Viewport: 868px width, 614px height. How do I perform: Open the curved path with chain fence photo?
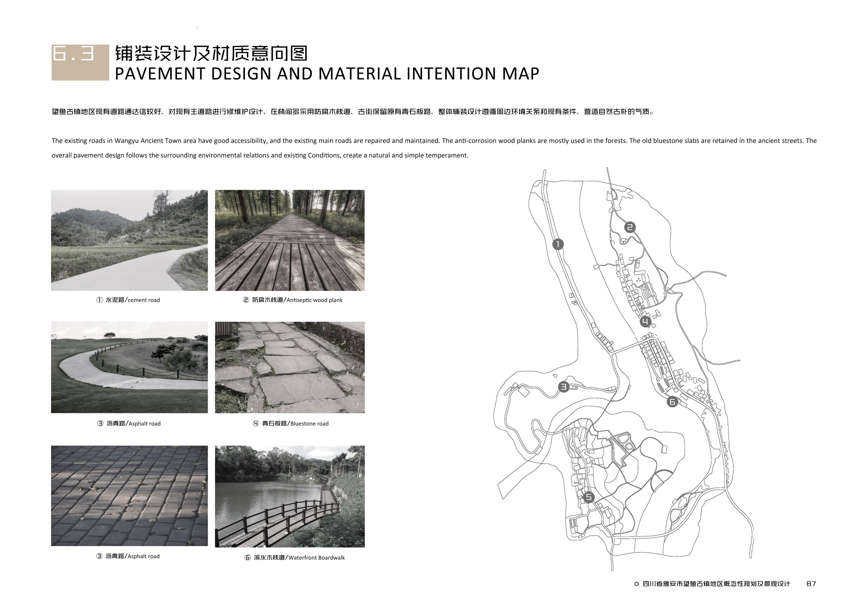(x=129, y=367)
